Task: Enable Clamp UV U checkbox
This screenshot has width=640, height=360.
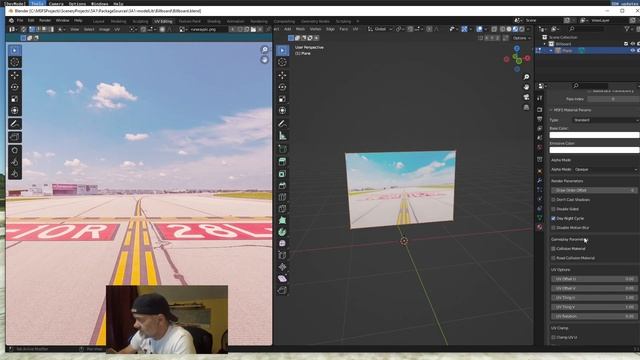Action: [553, 338]
